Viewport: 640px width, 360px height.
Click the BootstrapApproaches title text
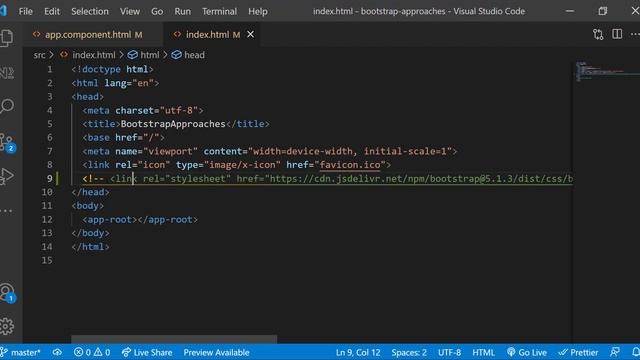[x=173, y=124]
